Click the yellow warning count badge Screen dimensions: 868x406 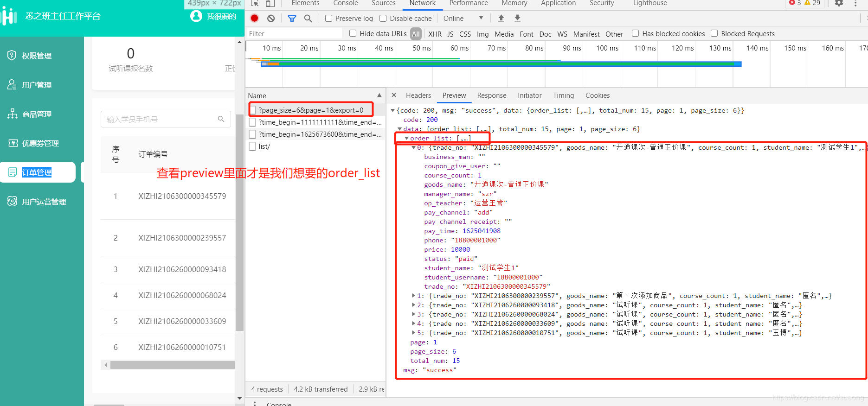(x=812, y=3)
